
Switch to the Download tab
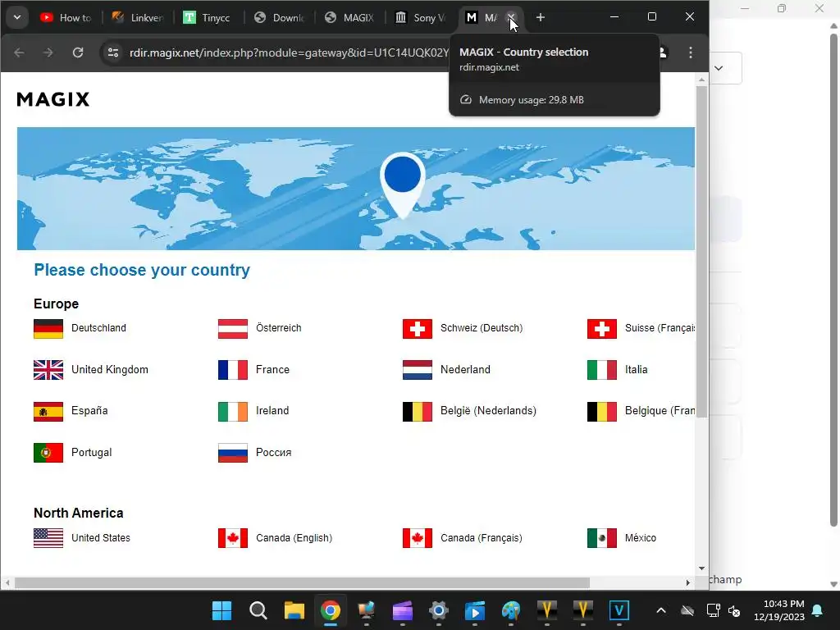tap(279, 18)
